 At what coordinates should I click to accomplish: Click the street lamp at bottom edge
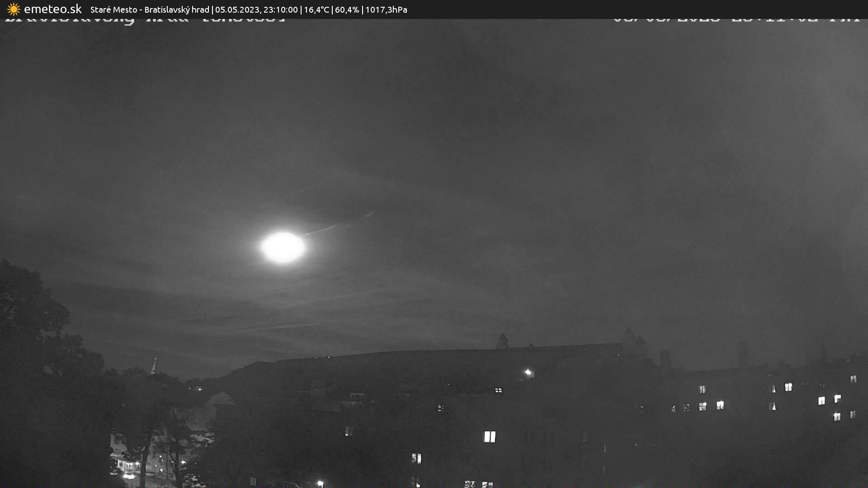[320, 483]
